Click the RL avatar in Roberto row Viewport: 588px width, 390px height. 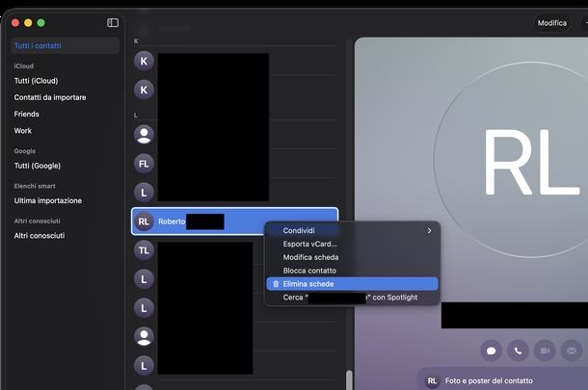tap(144, 221)
